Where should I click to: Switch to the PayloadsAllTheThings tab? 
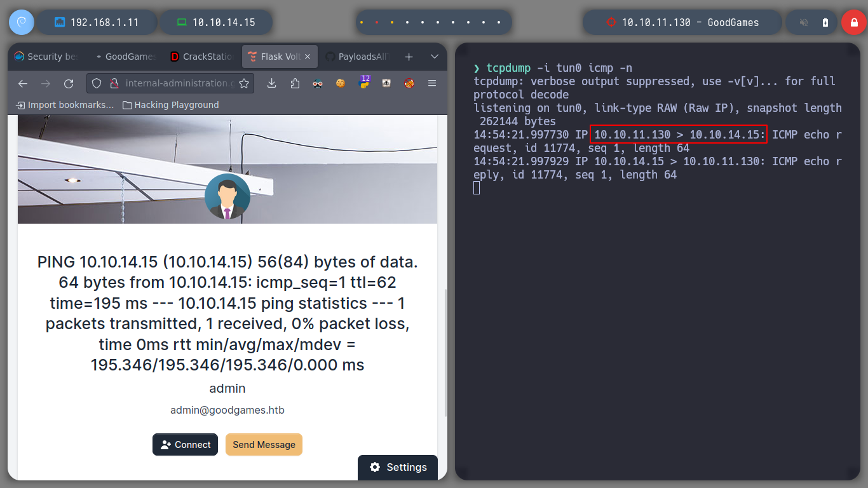[358, 57]
